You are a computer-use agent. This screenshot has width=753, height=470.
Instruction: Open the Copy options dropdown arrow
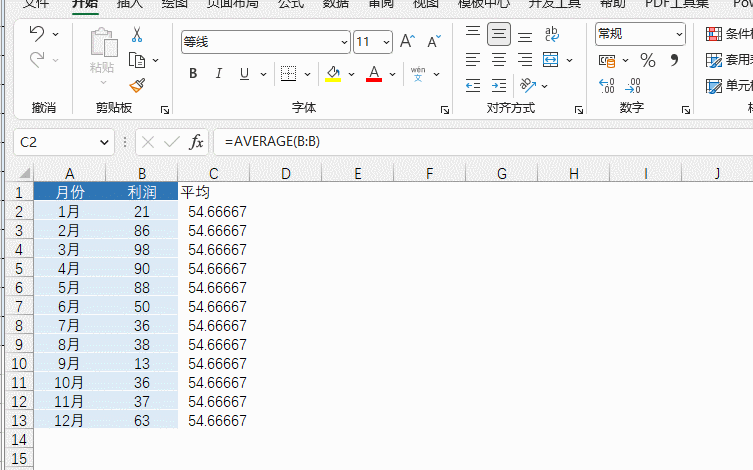[x=156, y=60]
